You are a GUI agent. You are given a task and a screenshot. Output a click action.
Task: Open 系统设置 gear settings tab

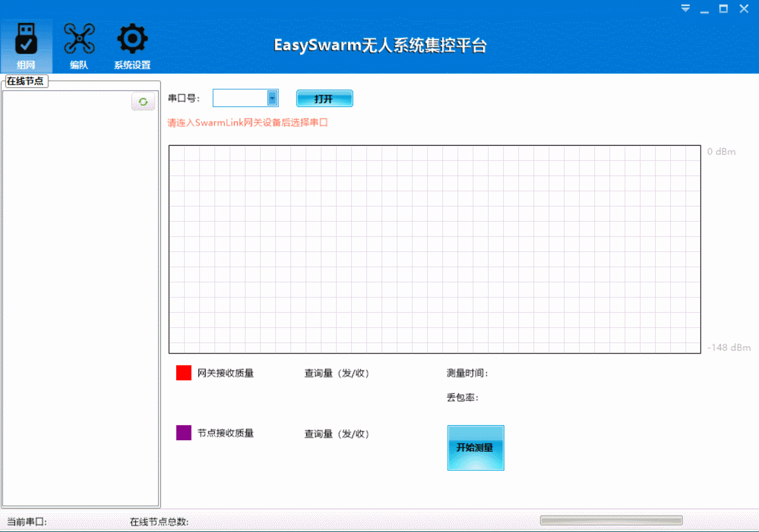(x=132, y=46)
